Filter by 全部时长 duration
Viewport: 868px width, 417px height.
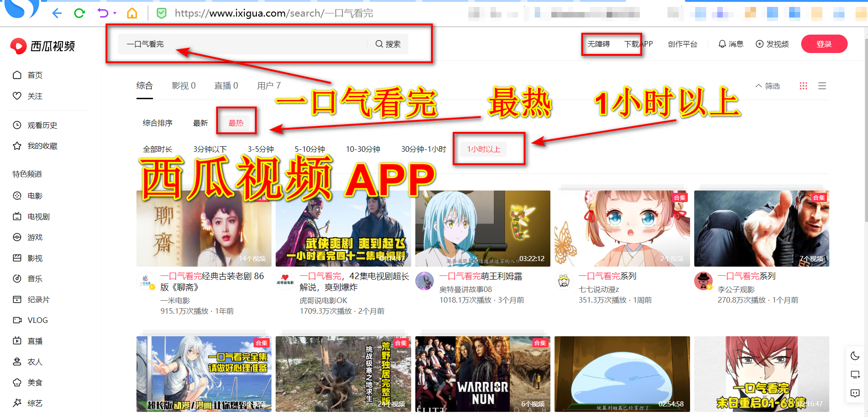click(158, 149)
